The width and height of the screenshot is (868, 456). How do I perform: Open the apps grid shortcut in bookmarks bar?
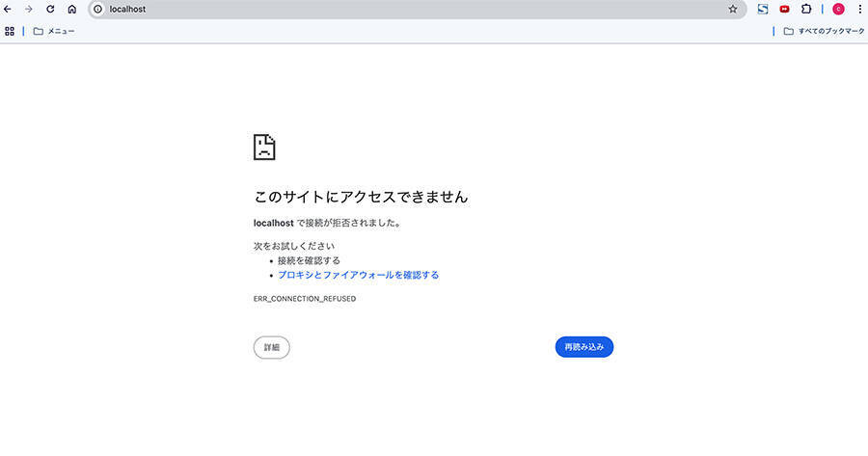(x=10, y=31)
